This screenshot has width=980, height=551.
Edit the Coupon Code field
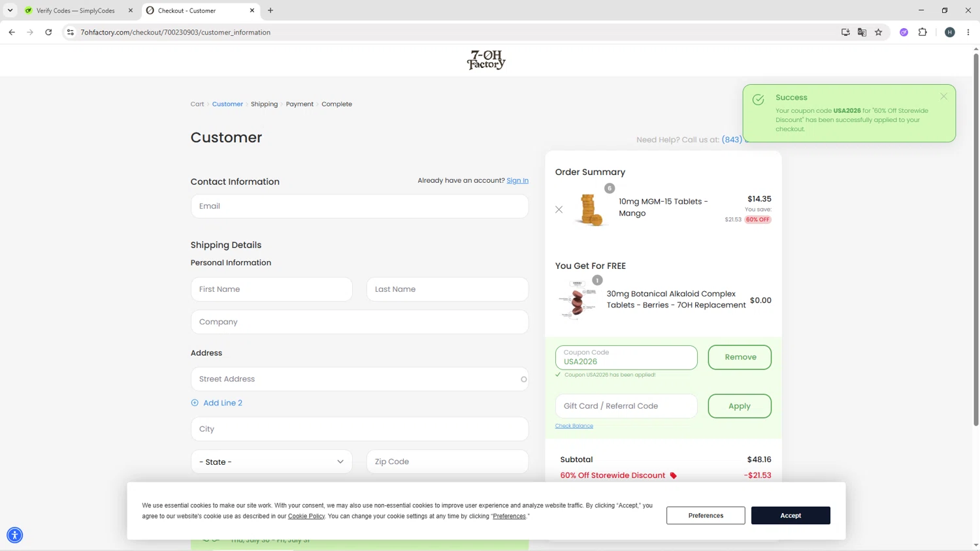coord(626,357)
